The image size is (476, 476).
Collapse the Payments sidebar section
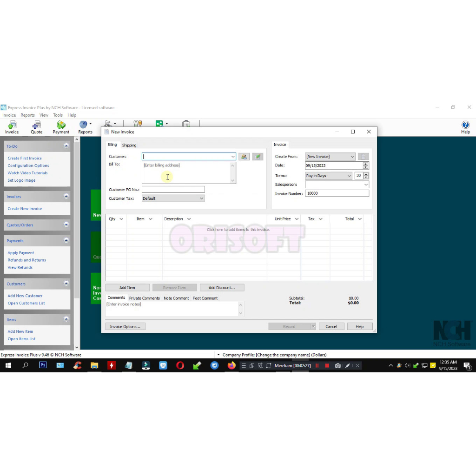pyautogui.click(x=66, y=240)
